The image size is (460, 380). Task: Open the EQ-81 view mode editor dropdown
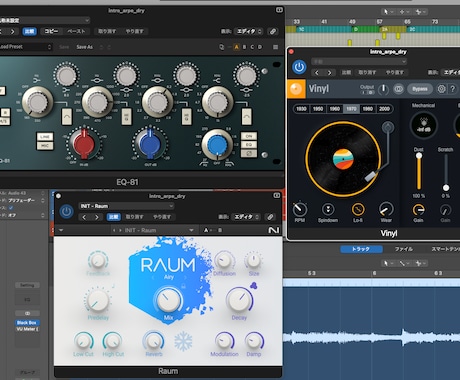click(249, 31)
